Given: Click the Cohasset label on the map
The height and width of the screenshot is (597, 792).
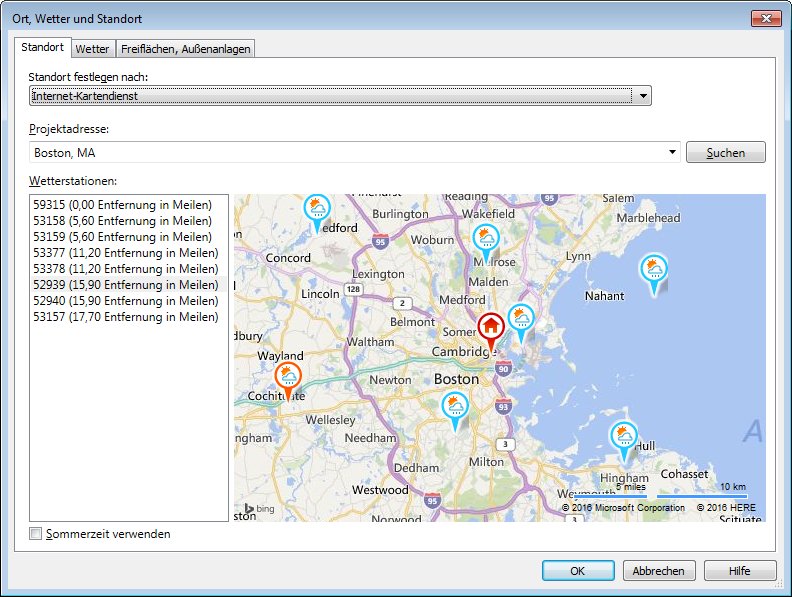Looking at the screenshot, I should click(684, 474).
